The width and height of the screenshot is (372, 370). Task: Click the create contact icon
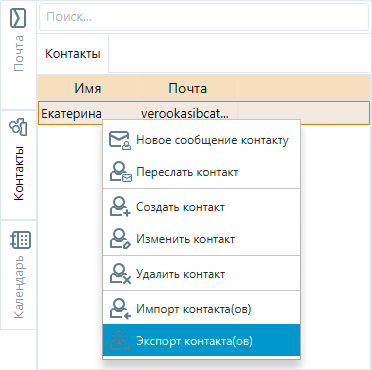coord(120,207)
